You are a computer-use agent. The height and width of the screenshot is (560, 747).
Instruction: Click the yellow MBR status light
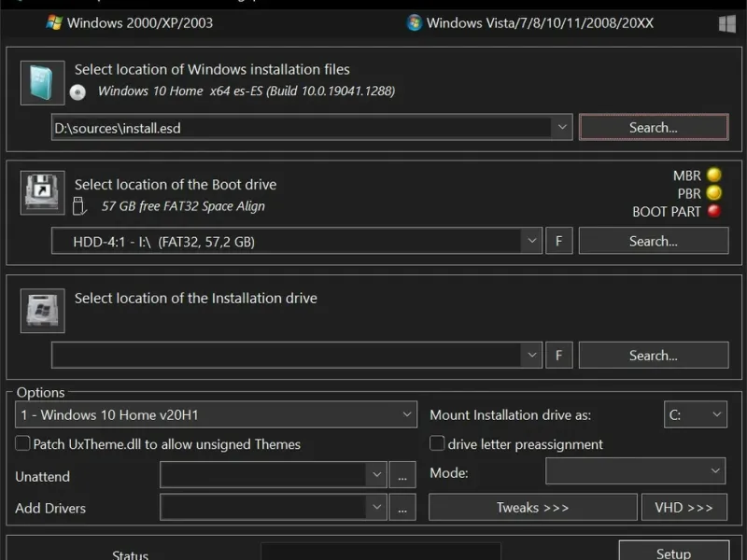[x=713, y=175]
